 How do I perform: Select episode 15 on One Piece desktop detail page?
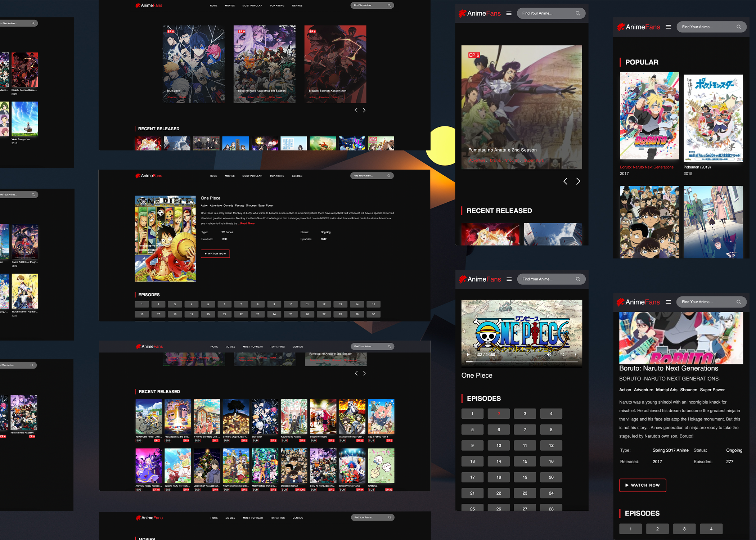374,304
